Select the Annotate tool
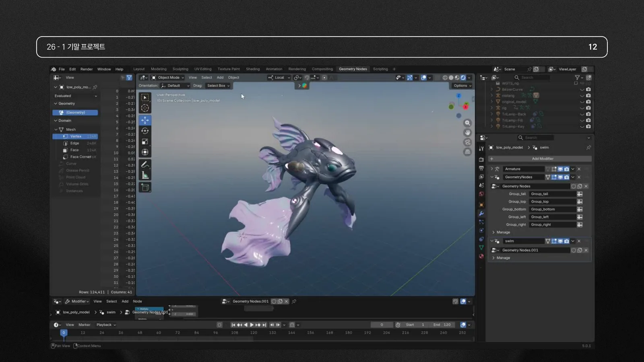Image resolution: width=644 pixels, height=362 pixels. [x=145, y=165]
